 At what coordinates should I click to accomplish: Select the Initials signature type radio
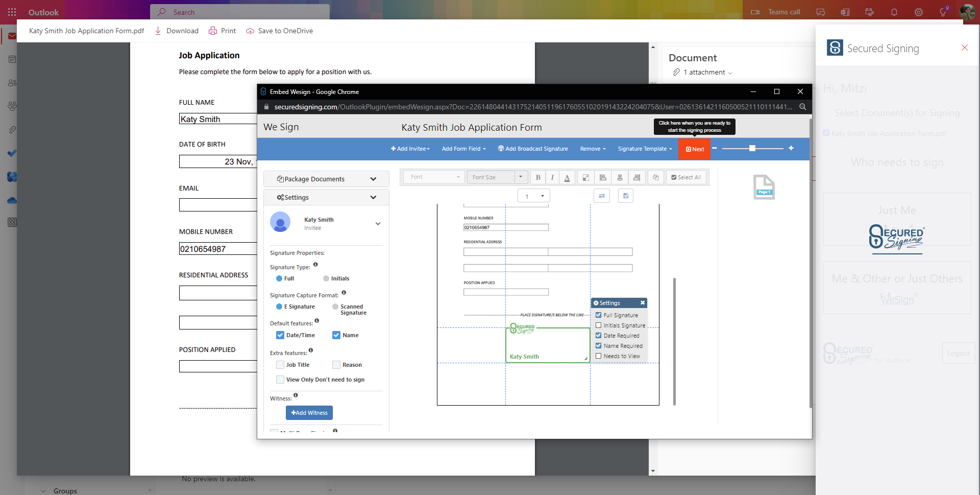[x=326, y=278]
